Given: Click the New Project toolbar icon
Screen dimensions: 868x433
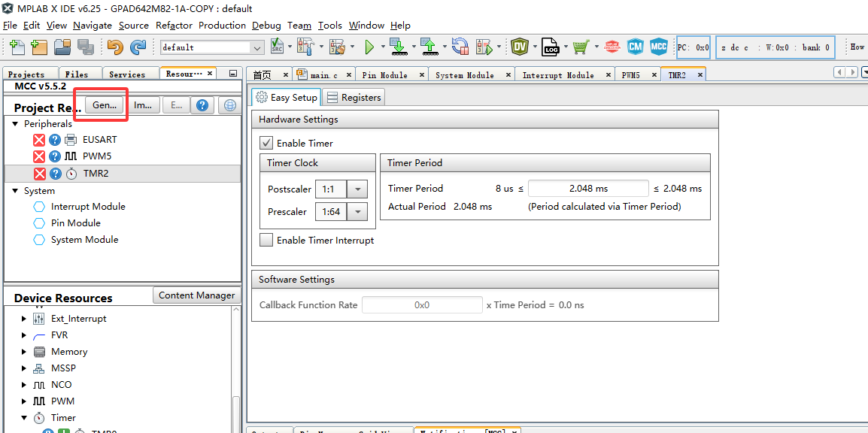Looking at the screenshot, I should point(39,47).
